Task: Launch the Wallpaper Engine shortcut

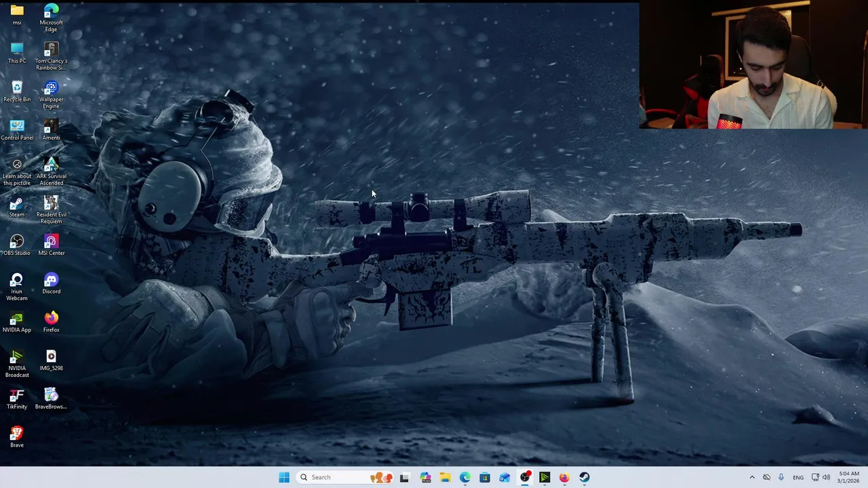Action: pos(51,96)
